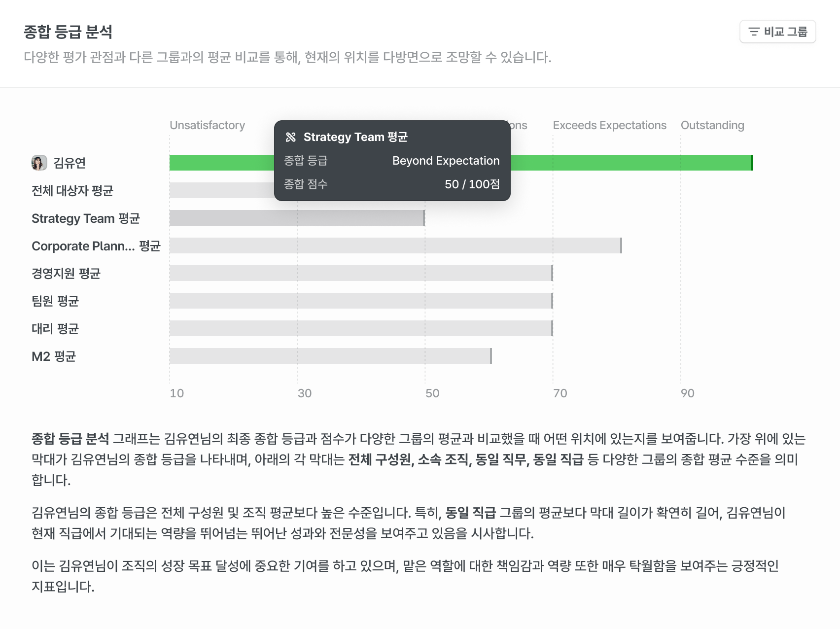Viewport: 840px width, 629px height.
Task: Click the 김유연 profile avatar
Action: coord(39,163)
